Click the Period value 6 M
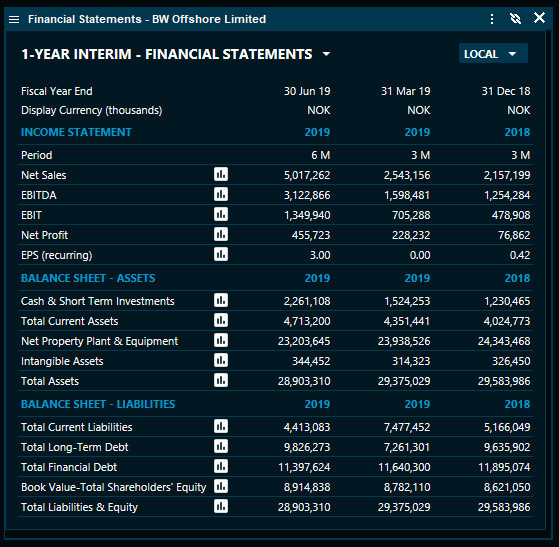The height and width of the screenshot is (547, 559). click(x=320, y=155)
